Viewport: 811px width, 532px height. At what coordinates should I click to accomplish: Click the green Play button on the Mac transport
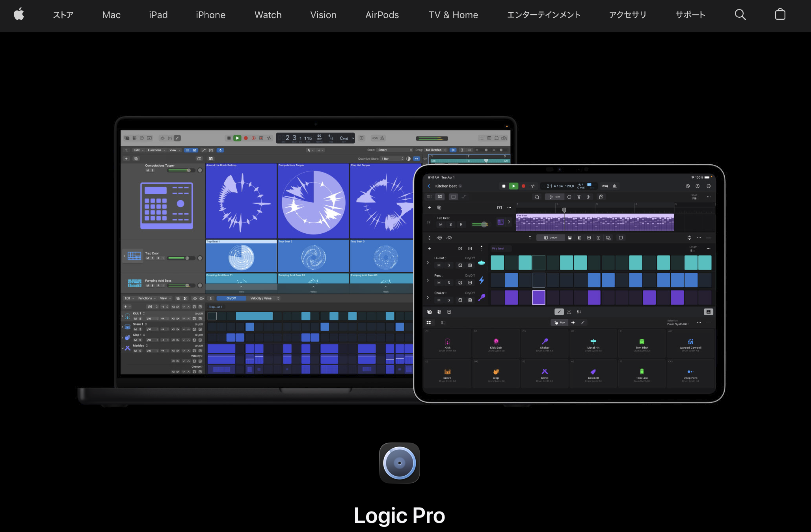(x=237, y=138)
